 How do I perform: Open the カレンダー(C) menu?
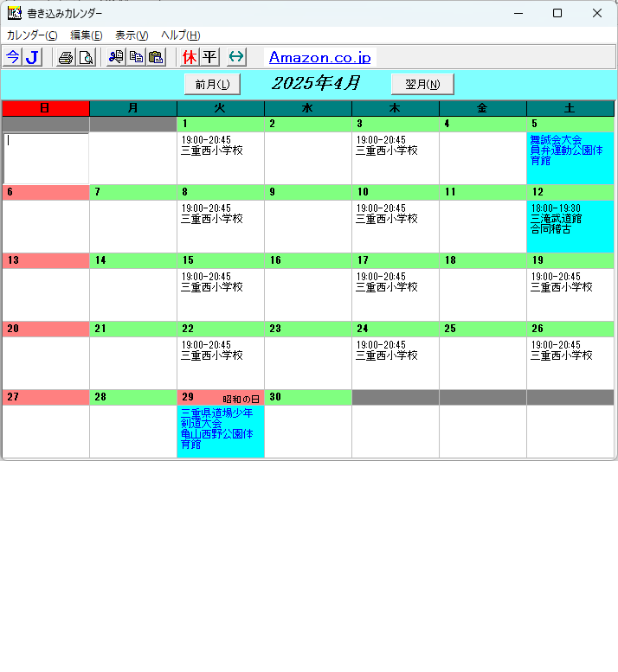tap(32, 35)
